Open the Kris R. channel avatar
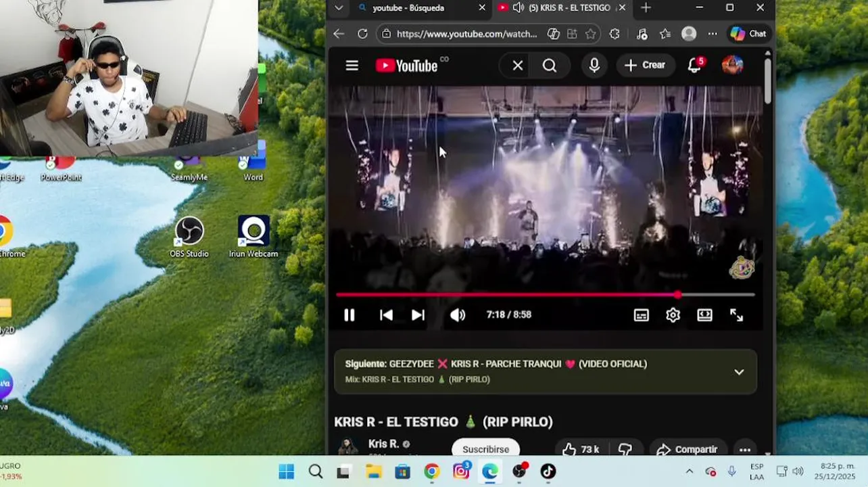 [x=347, y=446]
